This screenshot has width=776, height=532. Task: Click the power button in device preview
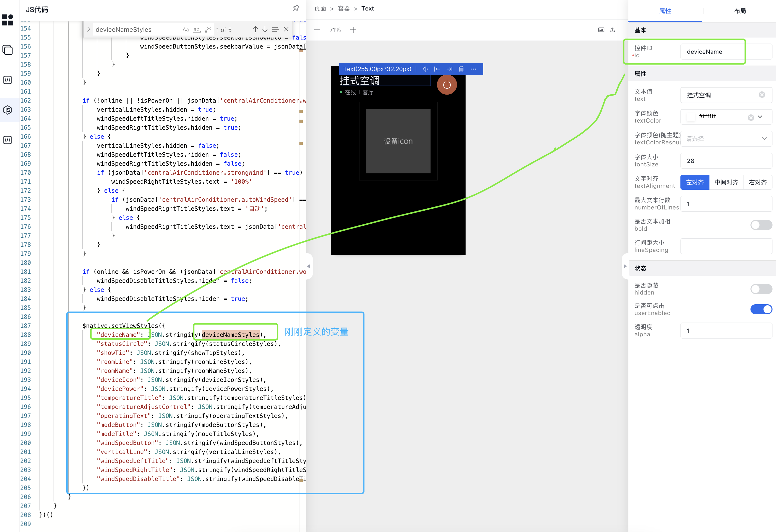(x=447, y=85)
